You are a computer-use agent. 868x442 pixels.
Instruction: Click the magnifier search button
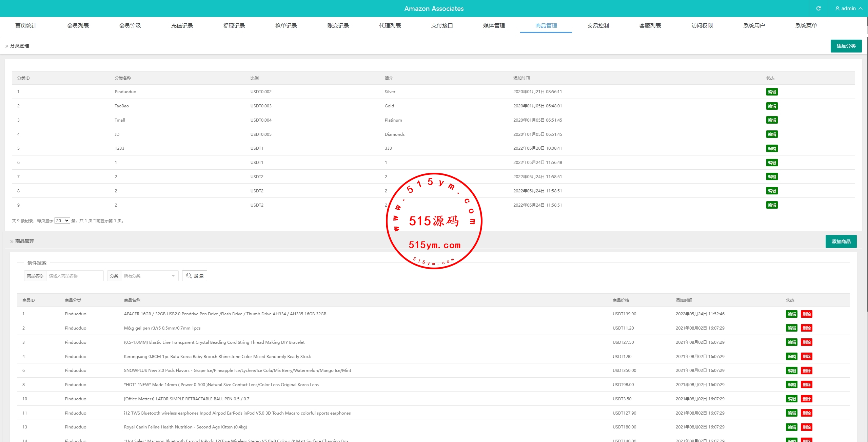[195, 276]
